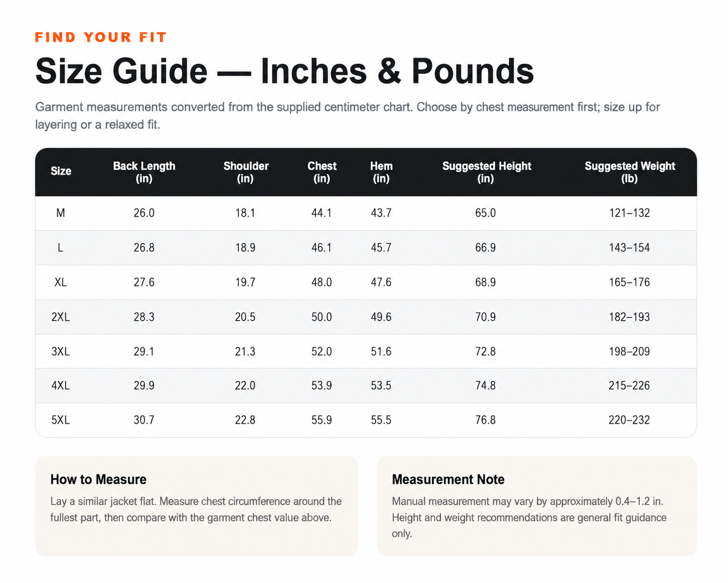This screenshot has height=583, width=728.
Task: Click the How to Measure heading
Action: click(x=99, y=479)
